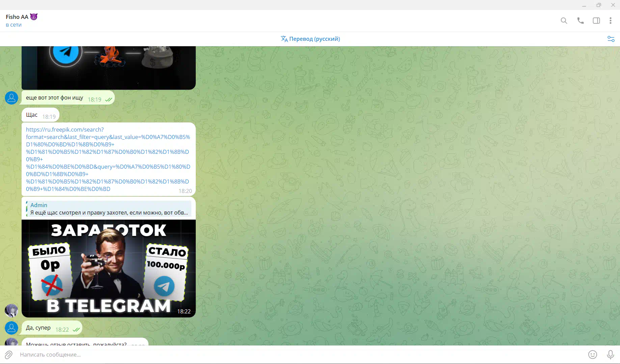
Task: Click the paperclip attach file icon
Action: [8, 355]
